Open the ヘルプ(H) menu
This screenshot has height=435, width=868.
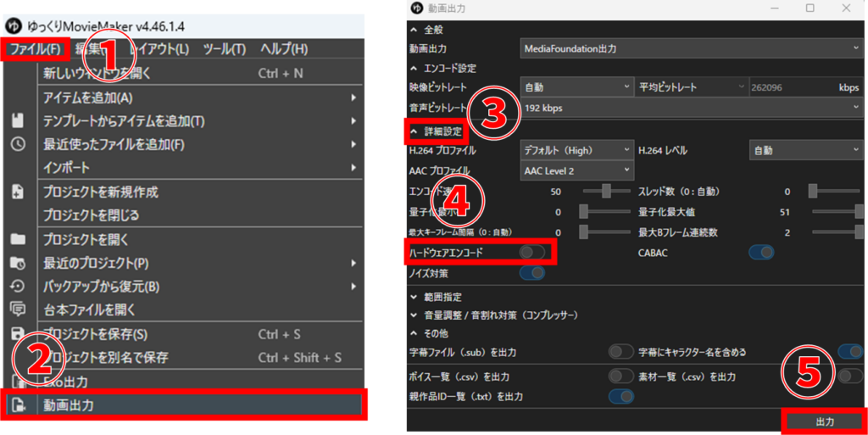click(x=284, y=48)
